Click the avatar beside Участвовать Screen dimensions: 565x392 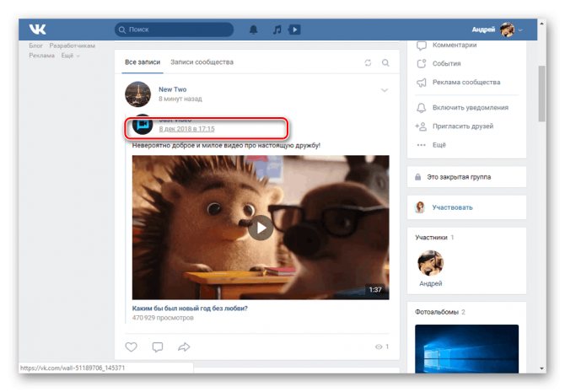pyautogui.click(x=420, y=207)
